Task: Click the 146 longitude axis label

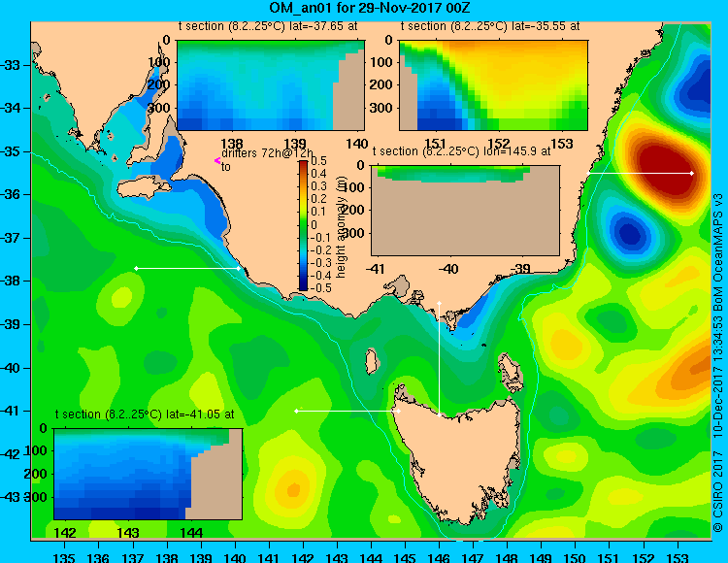Action: point(439,558)
